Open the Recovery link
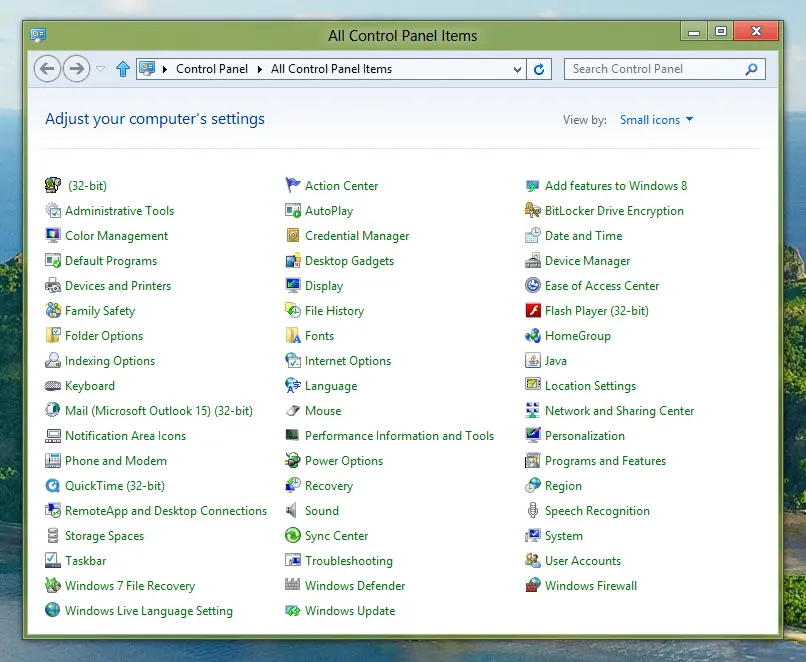 329,486
